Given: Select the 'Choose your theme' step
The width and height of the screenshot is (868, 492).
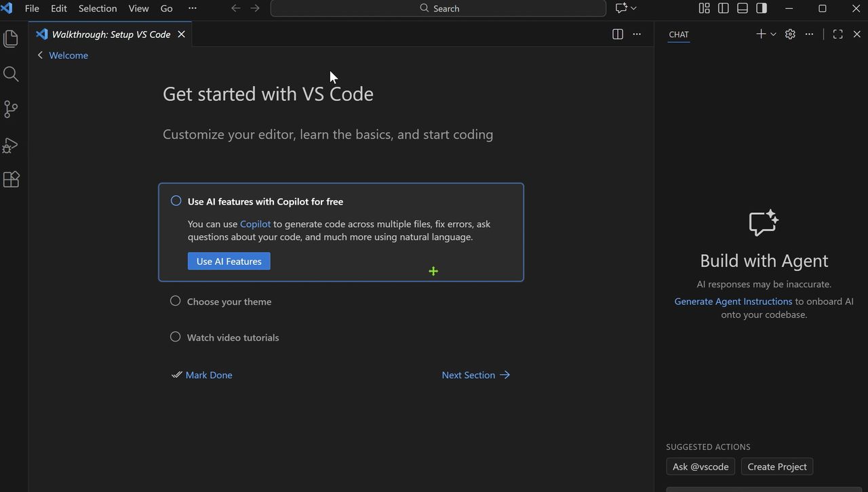Looking at the screenshot, I should coord(229,302).
